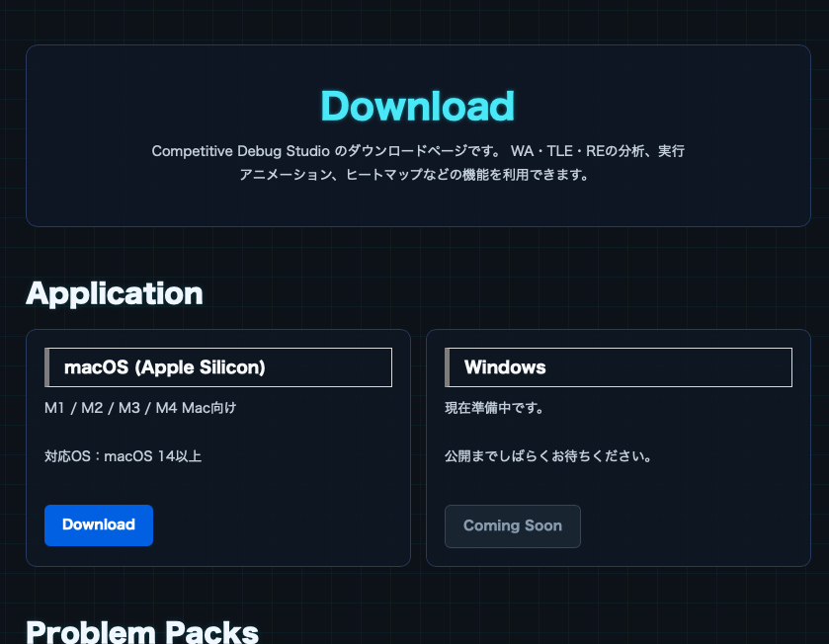Click the disabled Coming Soon button
829x644 pixels.
[512, 526]
